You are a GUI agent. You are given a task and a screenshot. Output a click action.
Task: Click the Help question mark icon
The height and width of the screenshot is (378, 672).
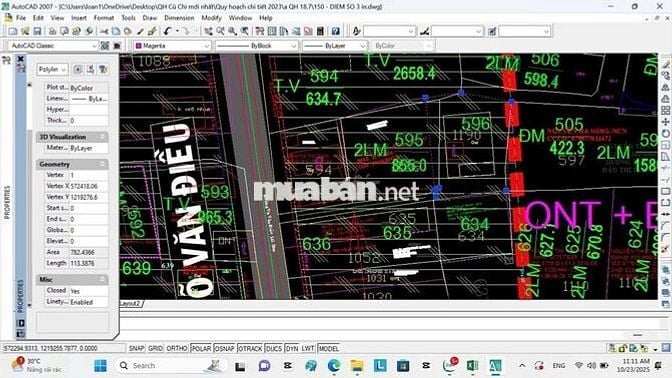coord(336,31)
